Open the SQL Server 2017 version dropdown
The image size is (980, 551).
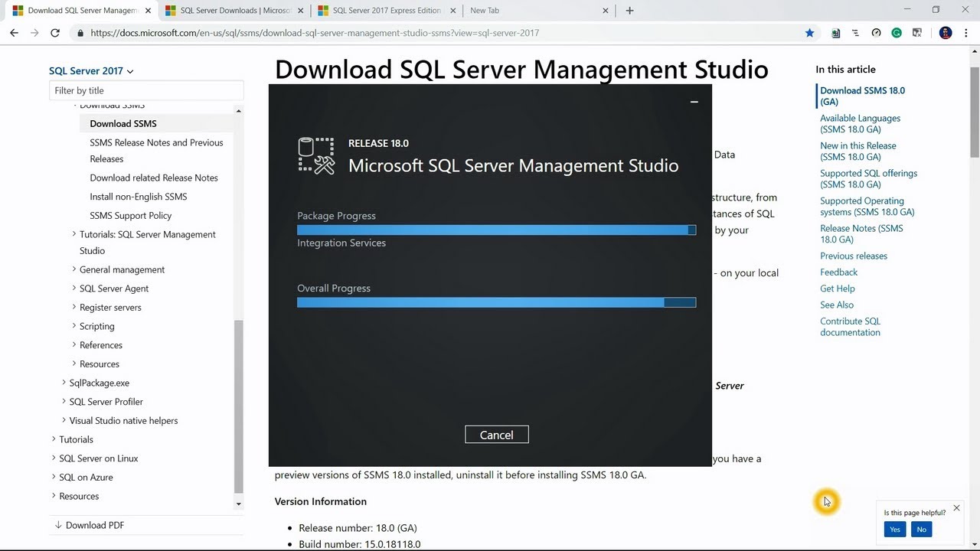[91, 71]
